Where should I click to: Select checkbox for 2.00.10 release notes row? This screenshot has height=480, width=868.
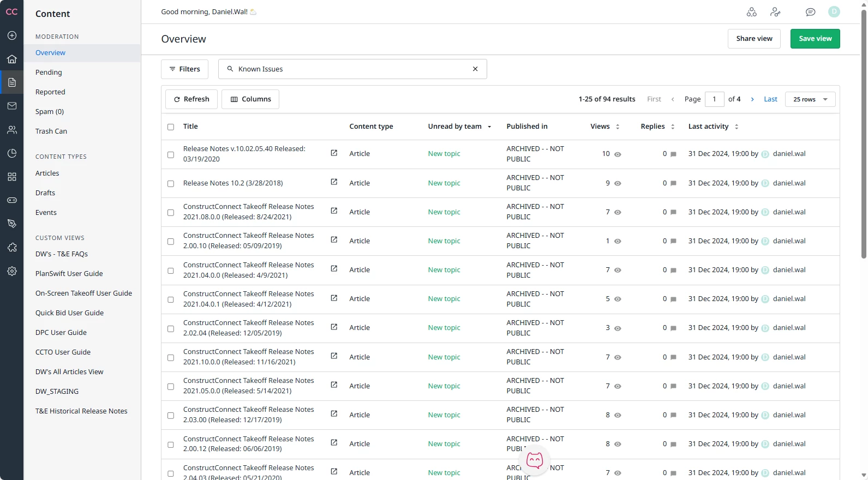click(x=171, y=242)
